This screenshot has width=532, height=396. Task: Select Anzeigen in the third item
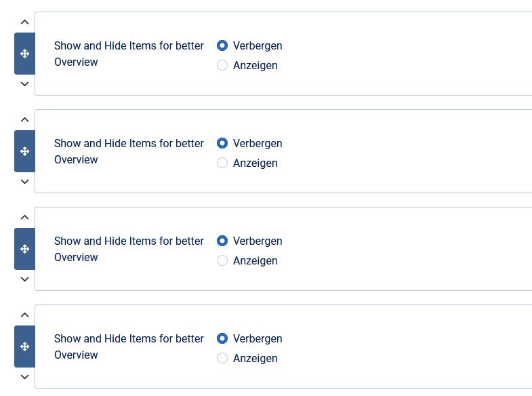click(x=222, y=261)
